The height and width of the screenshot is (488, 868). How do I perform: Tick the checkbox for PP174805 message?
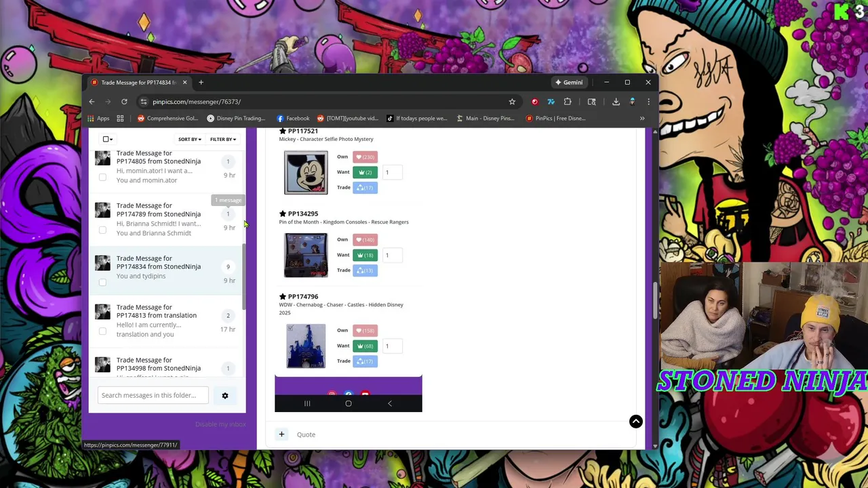(x=102, y=177)
